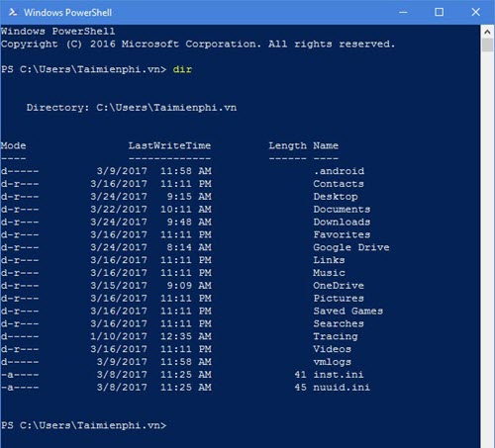Click the 'Desktop' folder name

point(336,197)
